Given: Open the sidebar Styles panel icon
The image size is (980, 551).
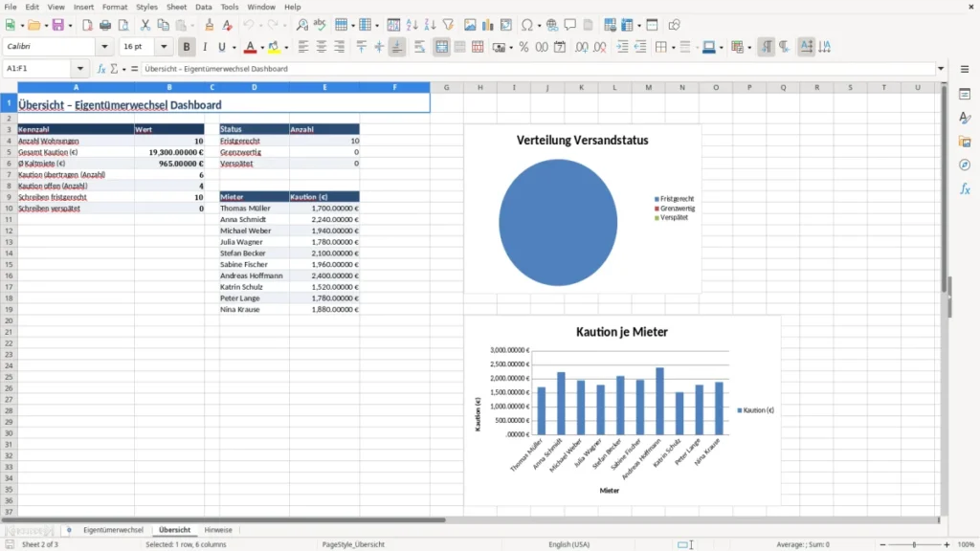Looking at the screenshot, I should 965,118.
